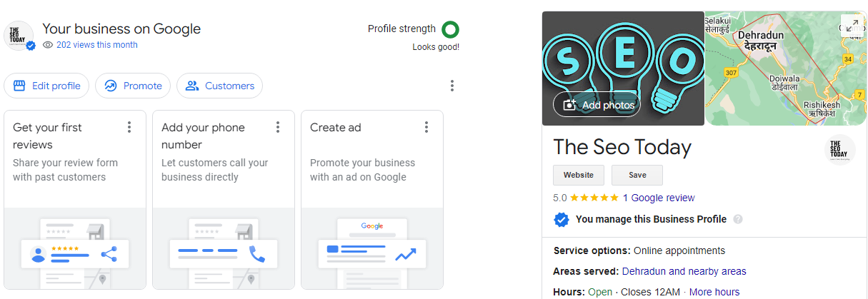Open more options for Create ad card

426,127
